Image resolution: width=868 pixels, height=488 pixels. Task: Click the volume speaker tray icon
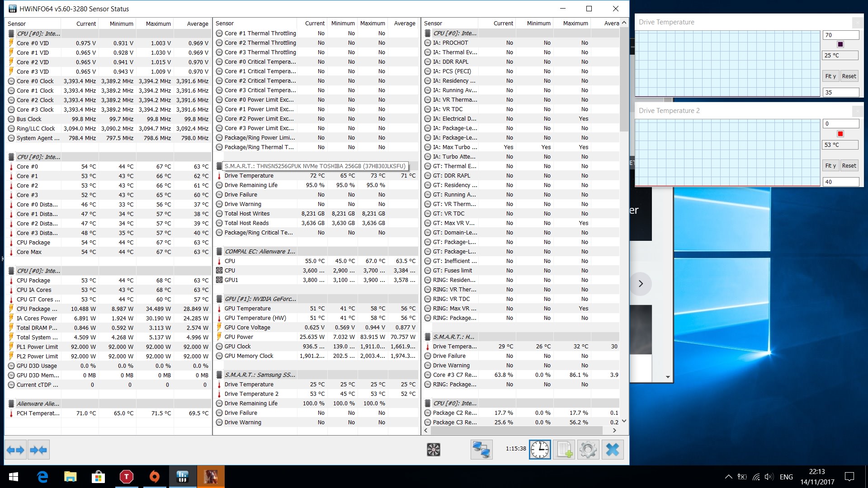click(x=769, y=477)
